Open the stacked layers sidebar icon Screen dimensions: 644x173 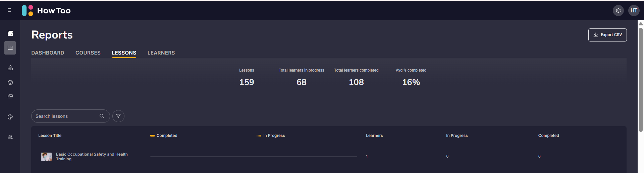10,82
